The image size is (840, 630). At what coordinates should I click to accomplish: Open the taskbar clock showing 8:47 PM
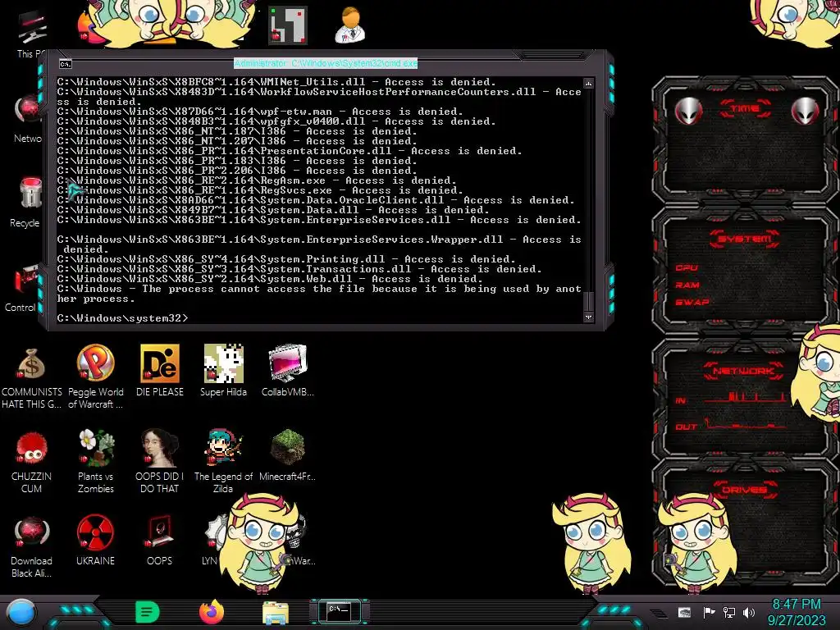click(x=797, y=612)
